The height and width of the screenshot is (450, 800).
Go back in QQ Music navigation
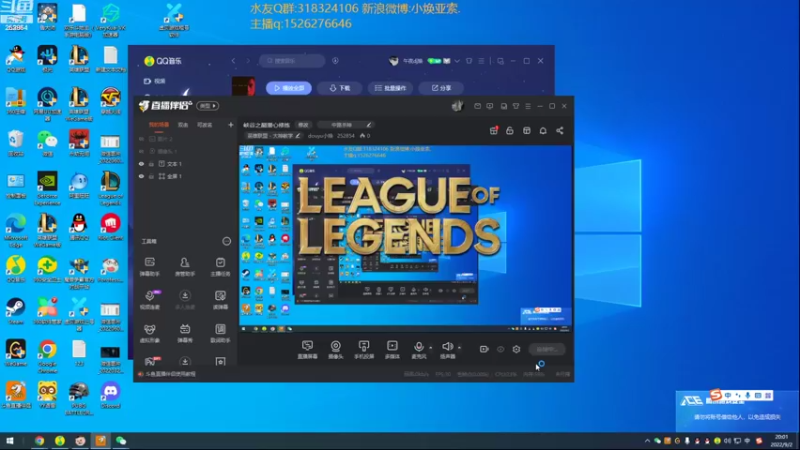point(233,61)
